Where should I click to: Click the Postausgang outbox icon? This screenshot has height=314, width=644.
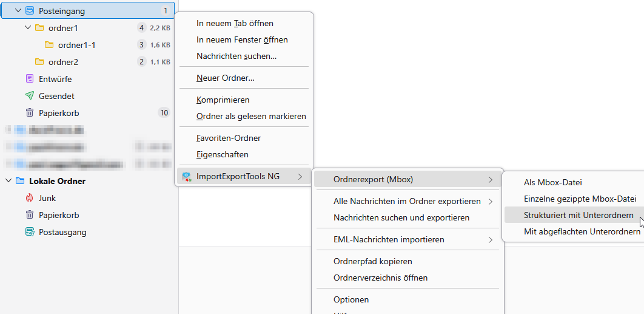pos(30,232)
